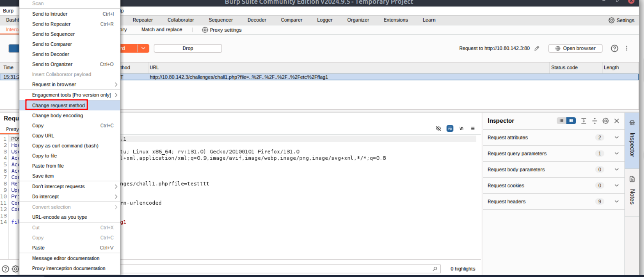The image size is (644, 277).
Task: Open help question mark icon near Open browser
Action: pyautogui.click(x=614, y=48)
